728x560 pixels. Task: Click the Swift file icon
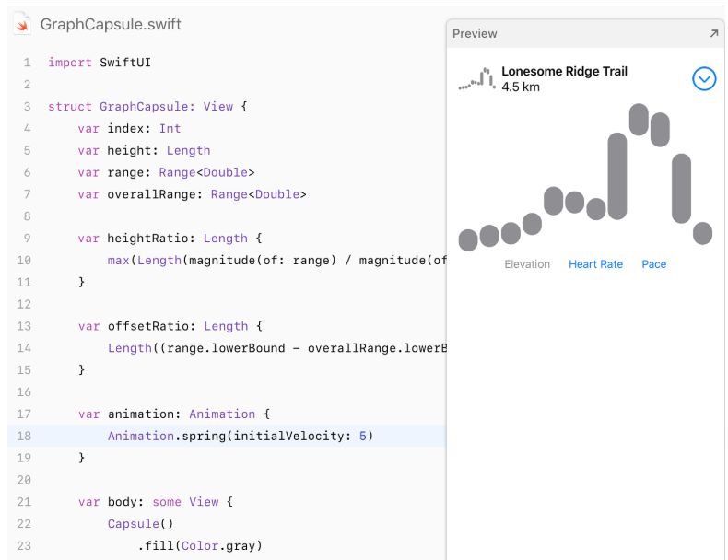coord(22,24)
